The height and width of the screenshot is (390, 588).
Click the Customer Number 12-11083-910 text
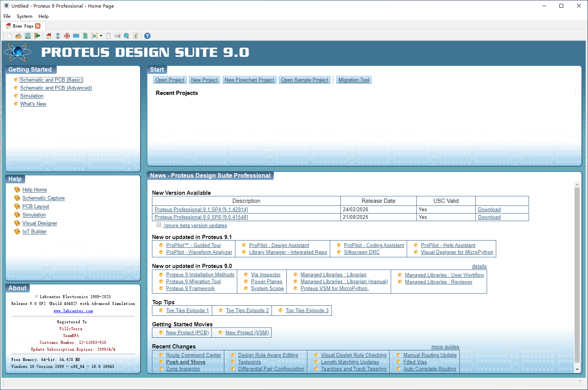coord(73,342)
